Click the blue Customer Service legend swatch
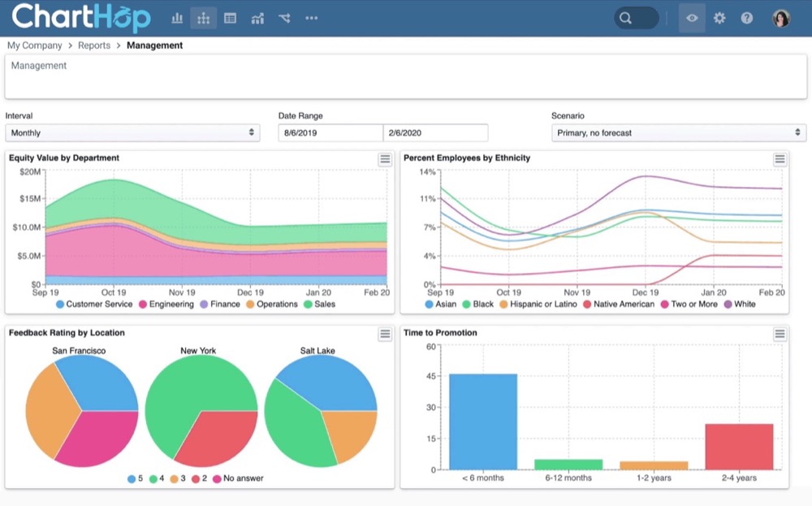 point(60,305)
